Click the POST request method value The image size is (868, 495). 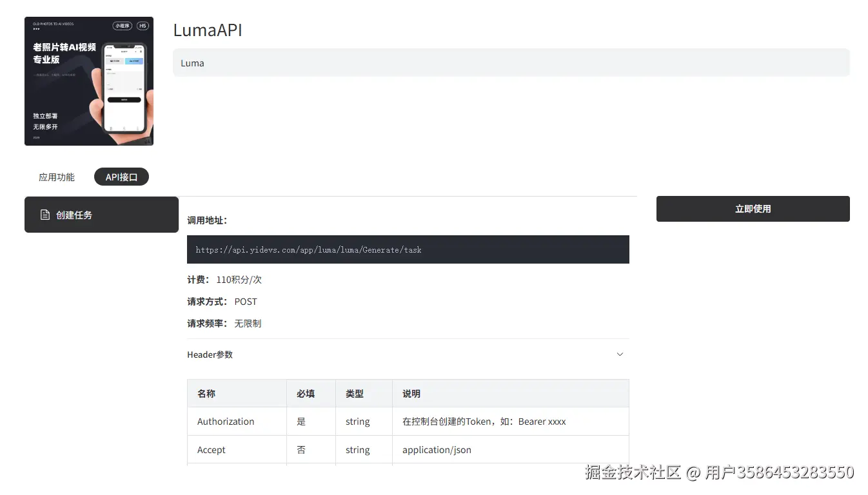tap(246, 302)
